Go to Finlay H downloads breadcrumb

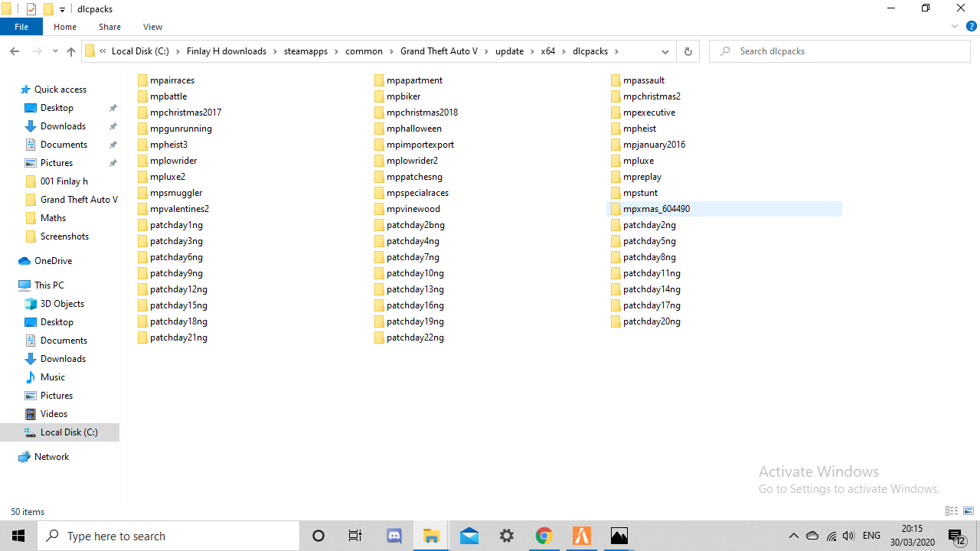point(227,51)
